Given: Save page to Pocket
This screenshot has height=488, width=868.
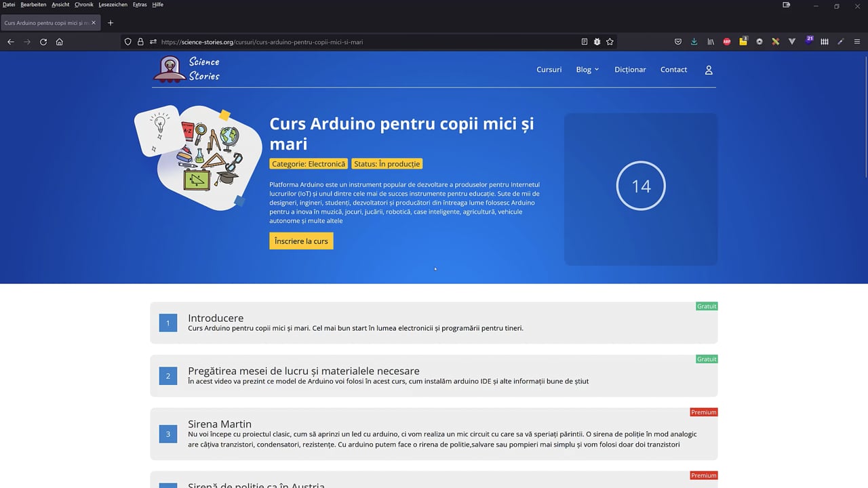Looking at the screenshot, I should 678,42.
